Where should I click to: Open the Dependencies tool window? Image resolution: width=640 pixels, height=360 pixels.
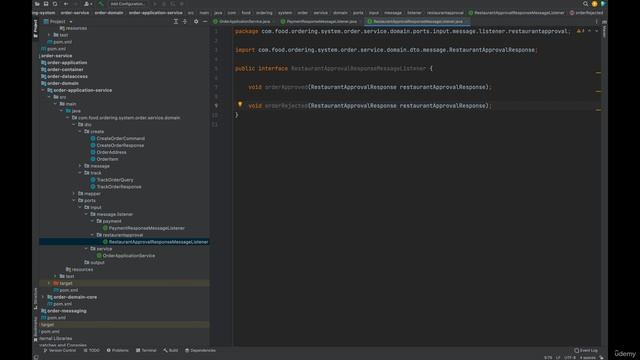[200, 350]
